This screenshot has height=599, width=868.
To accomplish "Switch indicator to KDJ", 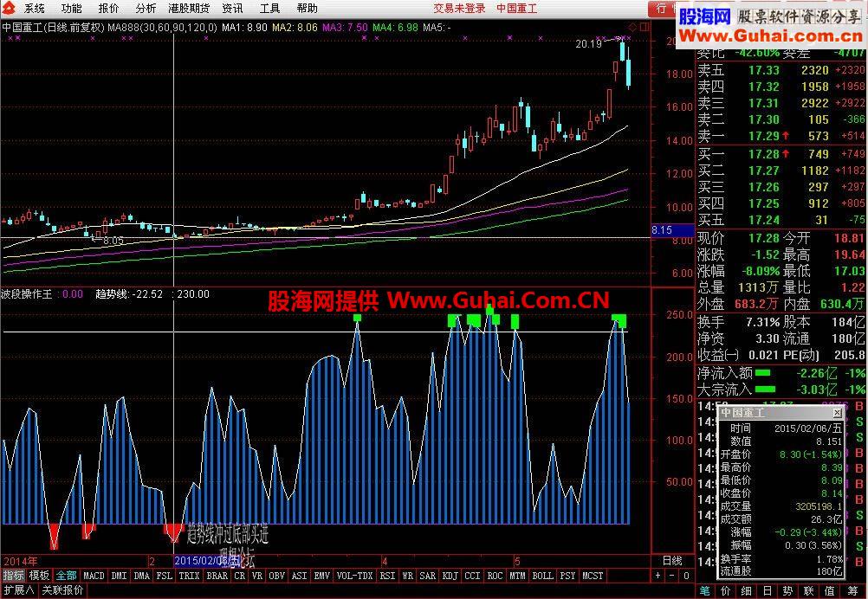I will 450,576.
